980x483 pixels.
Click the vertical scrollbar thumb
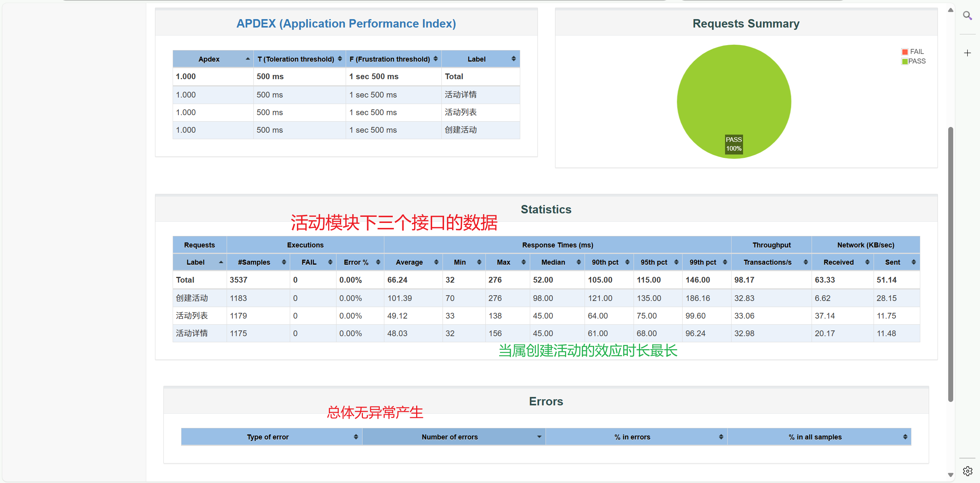point(951,264)
